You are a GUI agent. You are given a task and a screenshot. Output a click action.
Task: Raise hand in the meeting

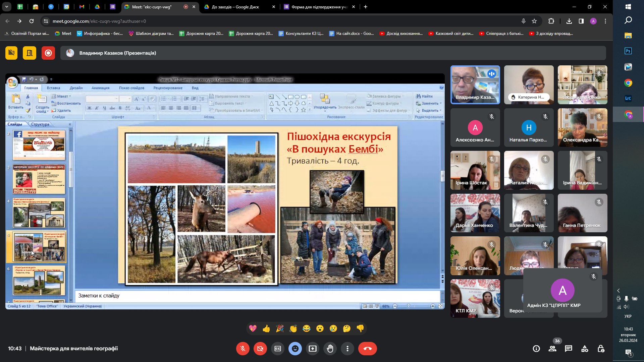pos(330,349)
